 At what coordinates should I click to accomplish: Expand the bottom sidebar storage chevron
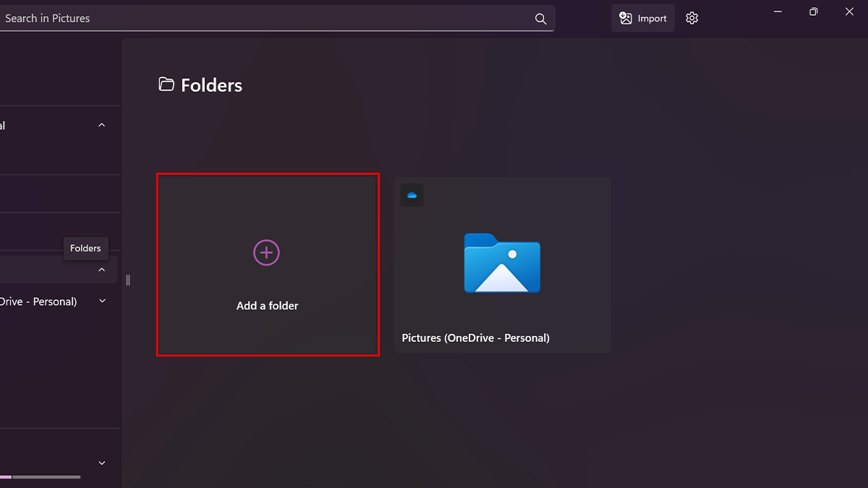pos(102,463)
